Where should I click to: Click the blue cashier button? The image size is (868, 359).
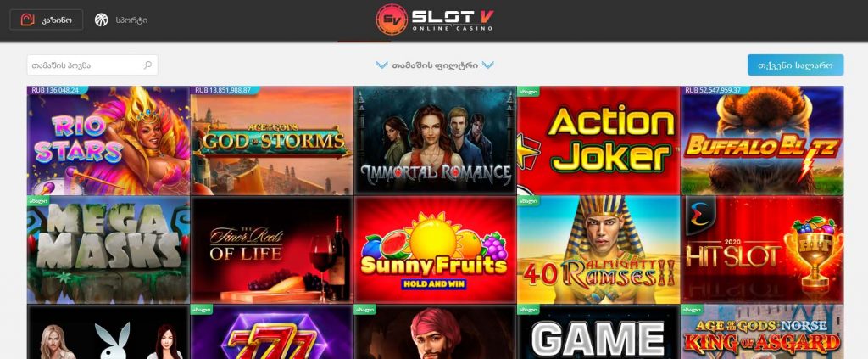tap(795, 65)
